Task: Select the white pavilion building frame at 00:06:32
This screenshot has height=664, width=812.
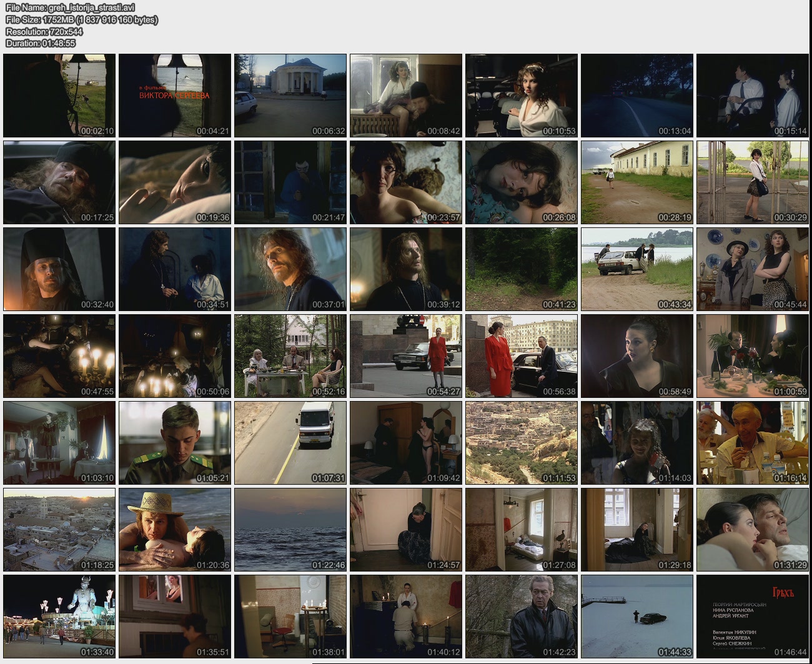Action: tap(290, 95)
